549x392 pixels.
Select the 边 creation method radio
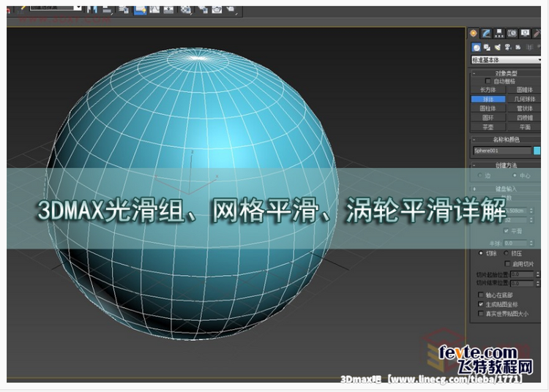click(x=479, y=176)
